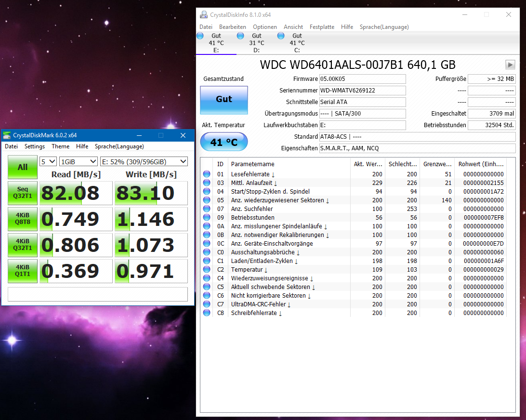Open Hilfe menu in CrystalDiskInfo

click(347, 27)
